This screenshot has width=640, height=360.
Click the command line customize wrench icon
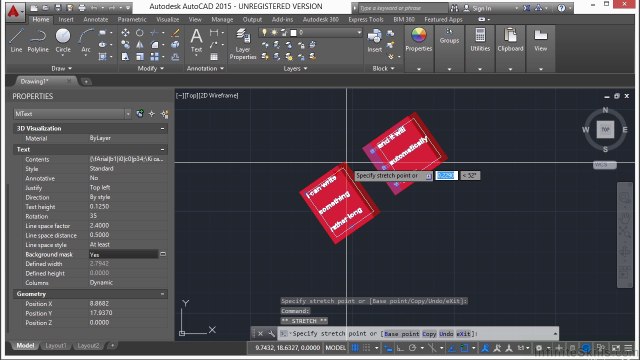pyautogui.click(x=271, y=334)
